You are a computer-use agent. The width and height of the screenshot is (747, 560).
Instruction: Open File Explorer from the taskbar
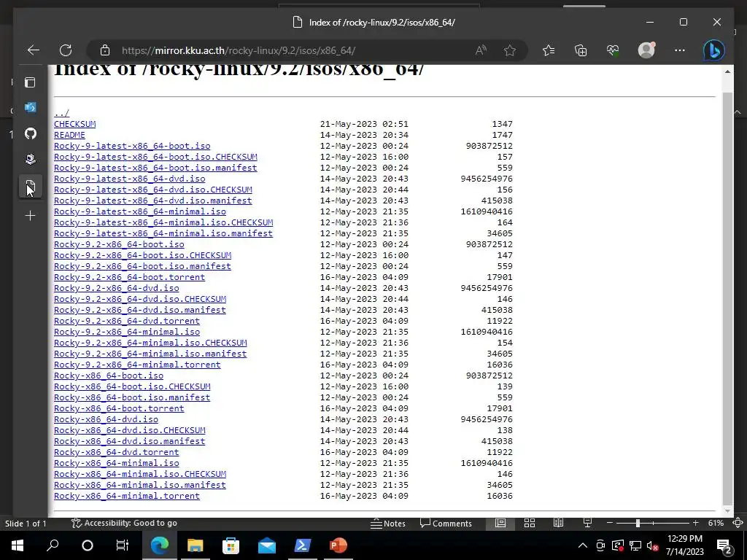coord(195,545)
